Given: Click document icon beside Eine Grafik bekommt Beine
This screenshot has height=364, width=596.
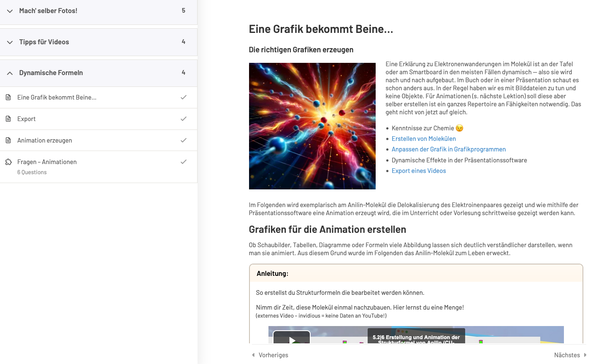Looking at the screenshot, I should 8,97.
